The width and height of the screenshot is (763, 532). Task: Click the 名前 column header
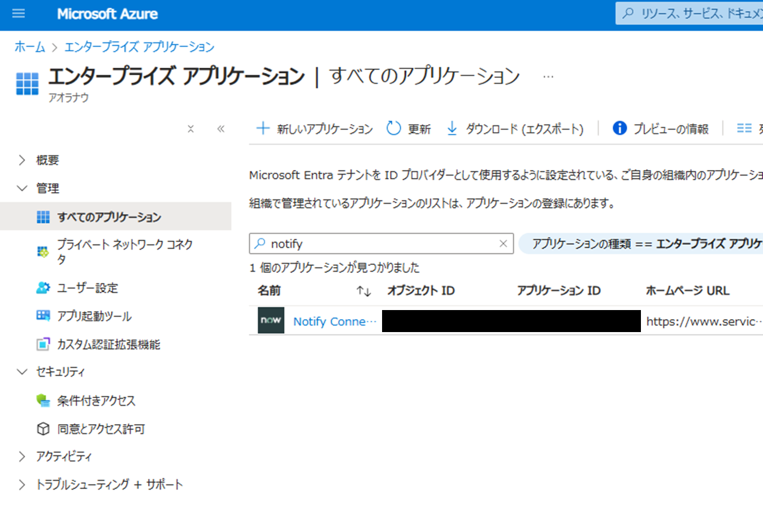click(x=269, y=290)
